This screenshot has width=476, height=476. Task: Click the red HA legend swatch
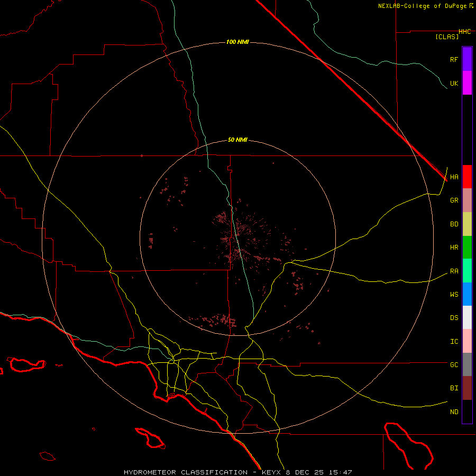coord(467,177)
